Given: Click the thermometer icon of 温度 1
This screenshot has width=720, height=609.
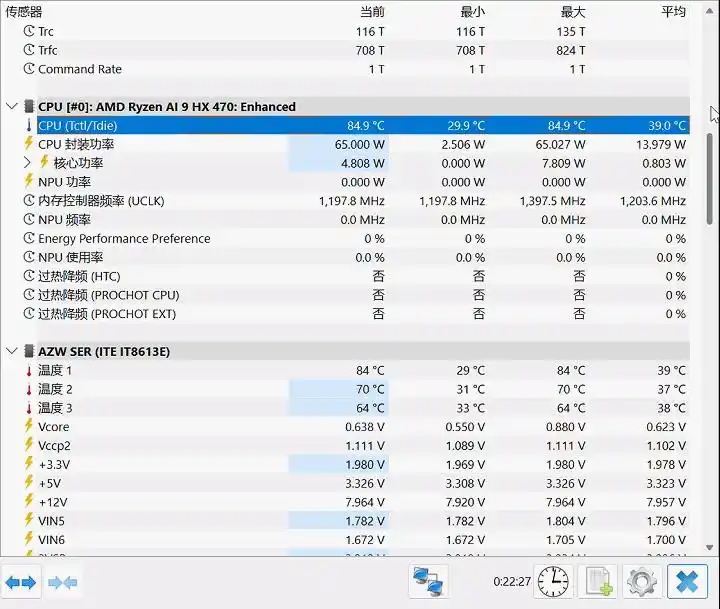Looking at the screenshot, I should (x=29, y=371).
